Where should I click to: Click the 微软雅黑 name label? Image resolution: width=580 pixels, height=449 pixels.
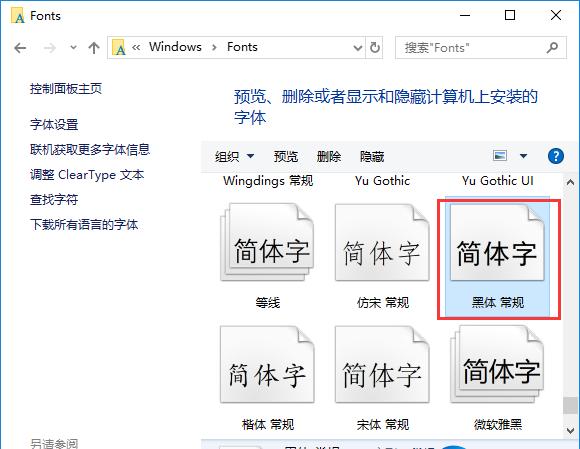[498, 424]
